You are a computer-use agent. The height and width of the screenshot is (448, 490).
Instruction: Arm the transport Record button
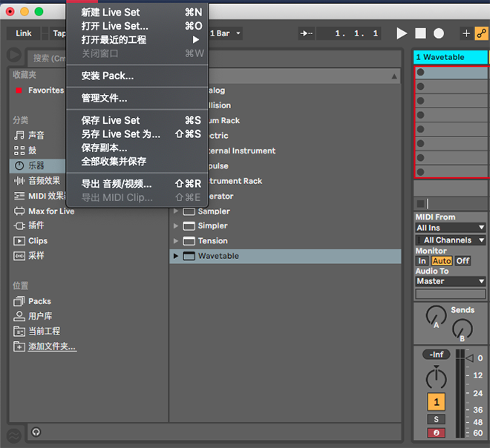click(x=439, y=33)
